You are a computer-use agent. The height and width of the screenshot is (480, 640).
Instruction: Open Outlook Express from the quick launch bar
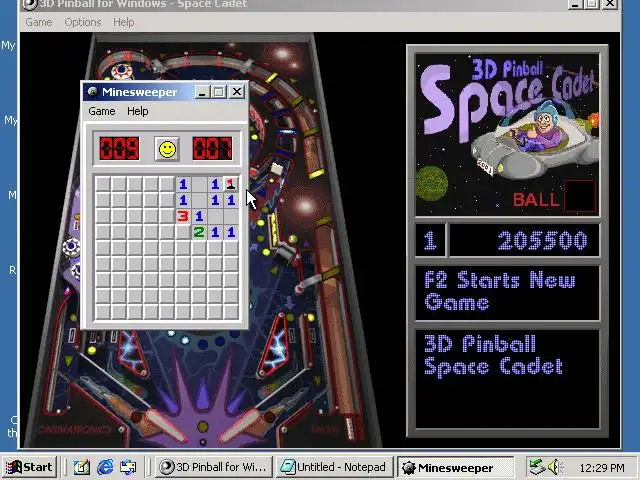pos(129,467)
